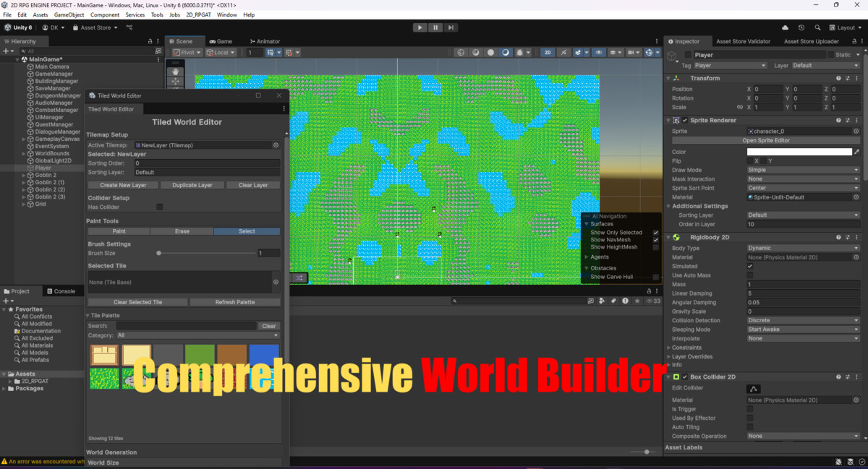Open version history clock icon
868x469 pixels.
(801, 27)
